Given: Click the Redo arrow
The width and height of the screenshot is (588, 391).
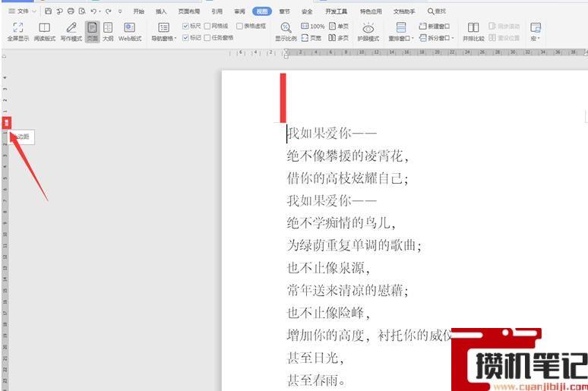Looking at the screenshot, I should point(109,11).
